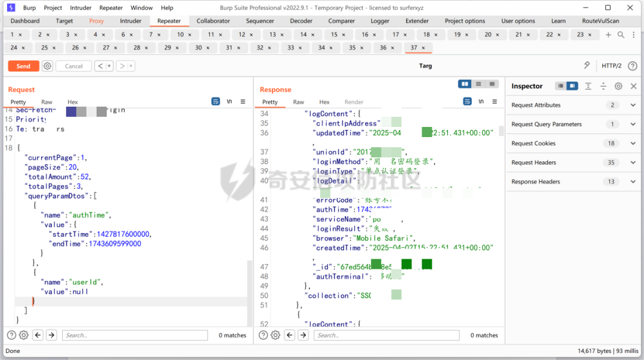The height and width of the screenshot is (360, 644).
Task: Select tabbed request/response layout
Action: (492, 84)
